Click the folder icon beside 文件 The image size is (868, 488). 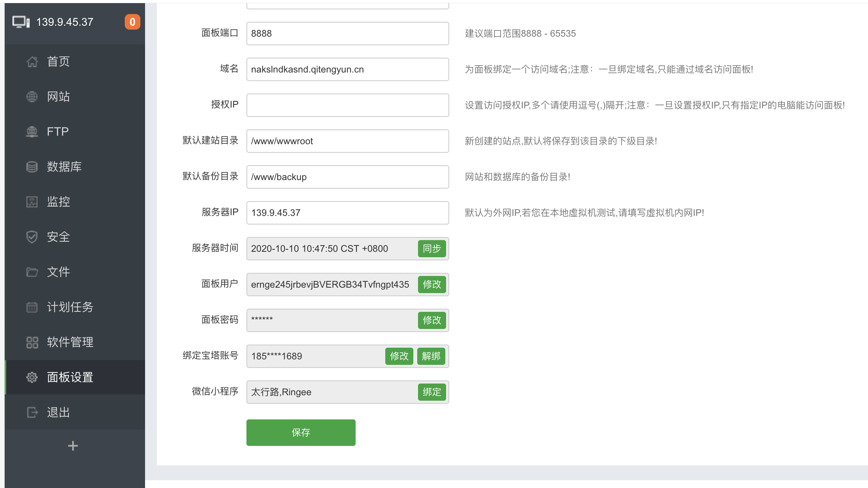pyautogui.click(x=32, y=272)
